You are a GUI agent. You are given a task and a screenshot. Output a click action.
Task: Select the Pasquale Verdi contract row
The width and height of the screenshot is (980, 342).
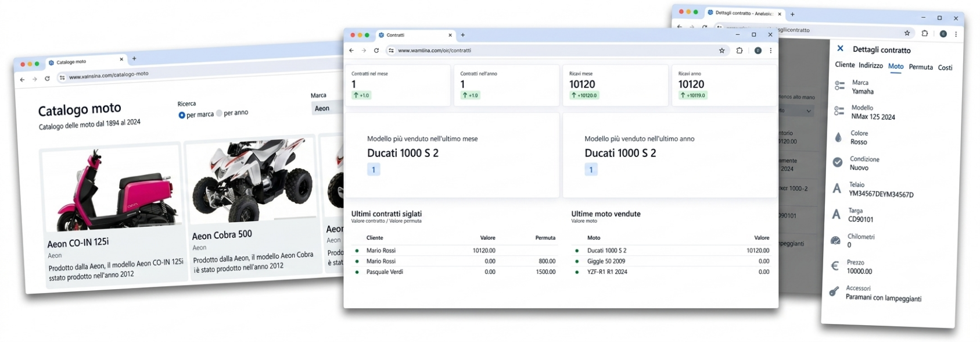[454, 272]
